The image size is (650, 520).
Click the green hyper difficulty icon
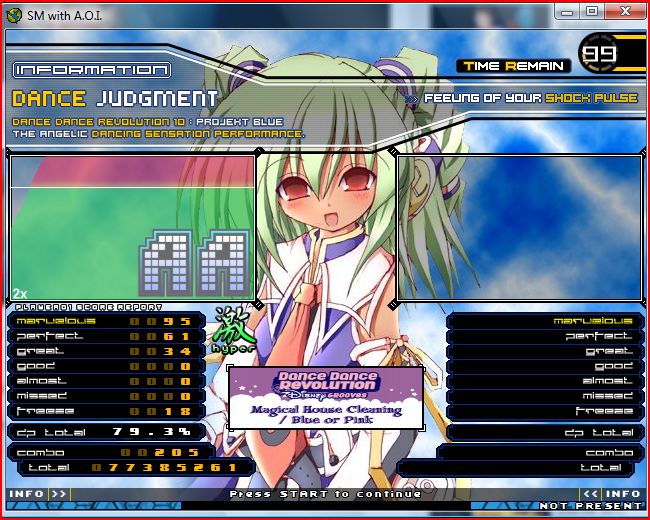(234, 330)
